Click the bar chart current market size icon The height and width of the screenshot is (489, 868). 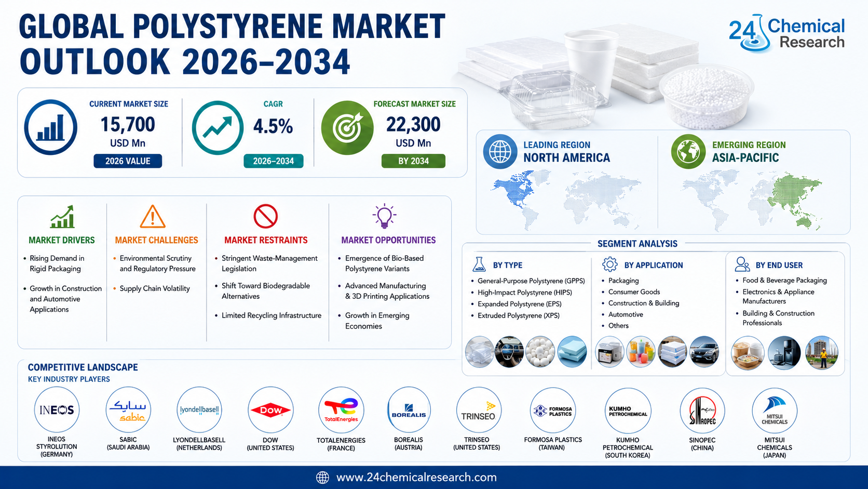click(x=50, y=127)
